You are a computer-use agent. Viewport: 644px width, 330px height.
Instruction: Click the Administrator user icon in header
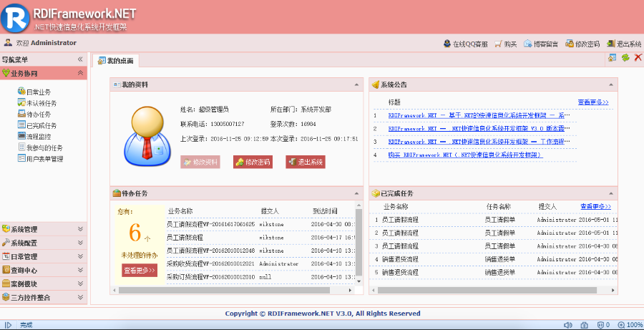tap(8, 42)
